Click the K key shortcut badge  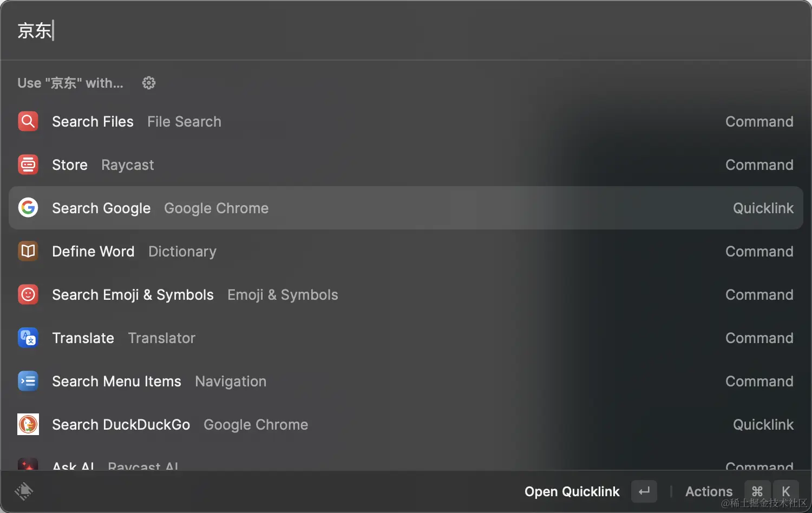[x=785, y=491]
